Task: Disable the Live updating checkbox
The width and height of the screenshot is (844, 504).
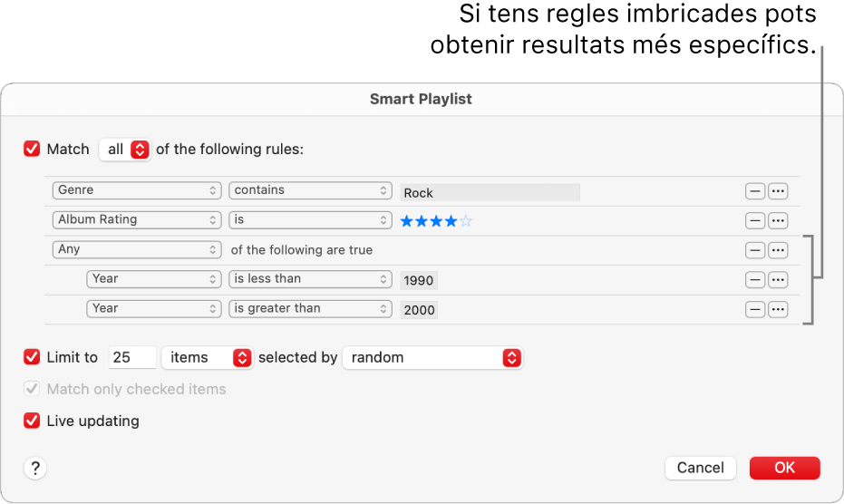Action: (32, 421)
